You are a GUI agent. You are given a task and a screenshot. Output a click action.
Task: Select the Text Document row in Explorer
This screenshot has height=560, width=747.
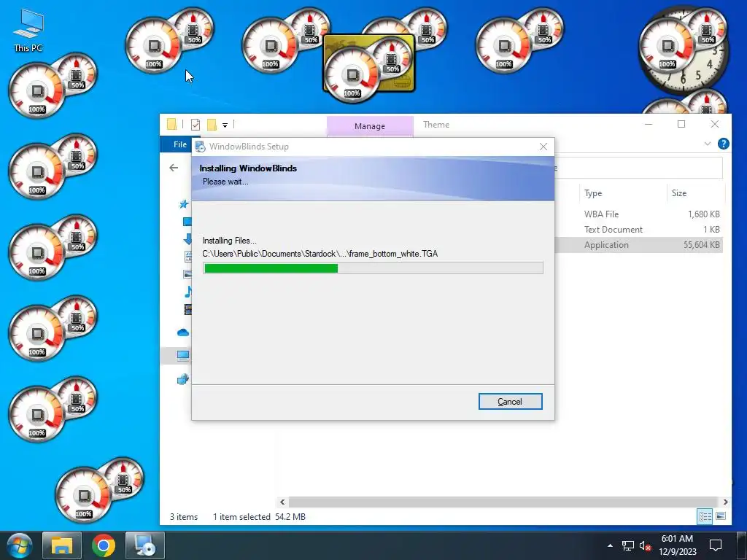[639, 230]
